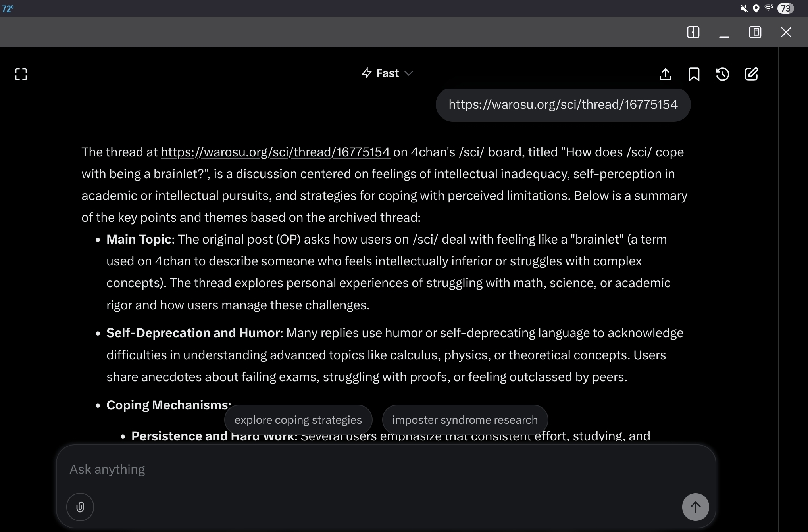Viewport: 808px width, 532px height.
Task: Select 'explore coping strategies' suggestion
Action: 298,420
